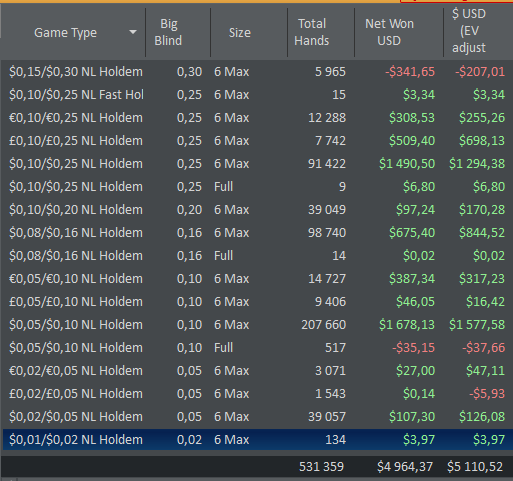Screen dimensions: 513x481
Task: Select the £0,05/£0,10 NL Holdem row
Action: pos(257,302)
